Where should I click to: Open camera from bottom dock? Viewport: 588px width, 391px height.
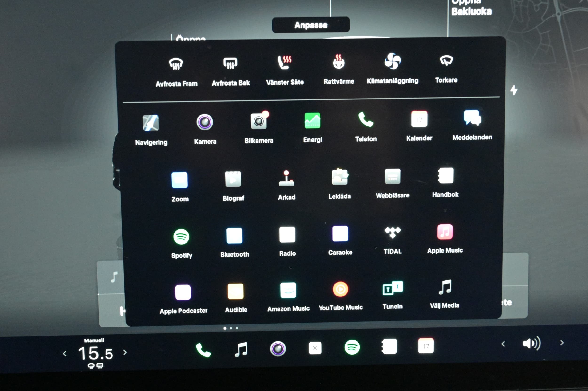click(278, 349)
